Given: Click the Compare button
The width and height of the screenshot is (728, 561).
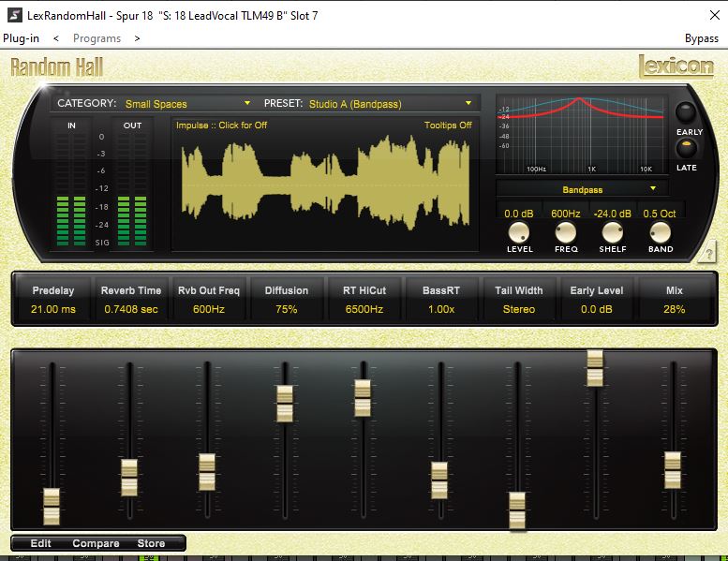Looking at the screenshot, I should pos(96,543).
